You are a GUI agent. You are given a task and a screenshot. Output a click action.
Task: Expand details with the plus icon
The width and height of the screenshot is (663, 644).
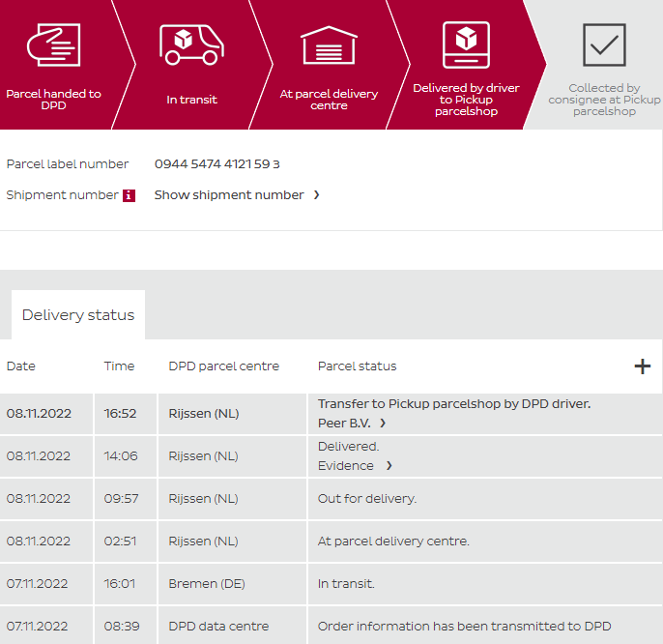pyautogui.click(x=642, y=366)
